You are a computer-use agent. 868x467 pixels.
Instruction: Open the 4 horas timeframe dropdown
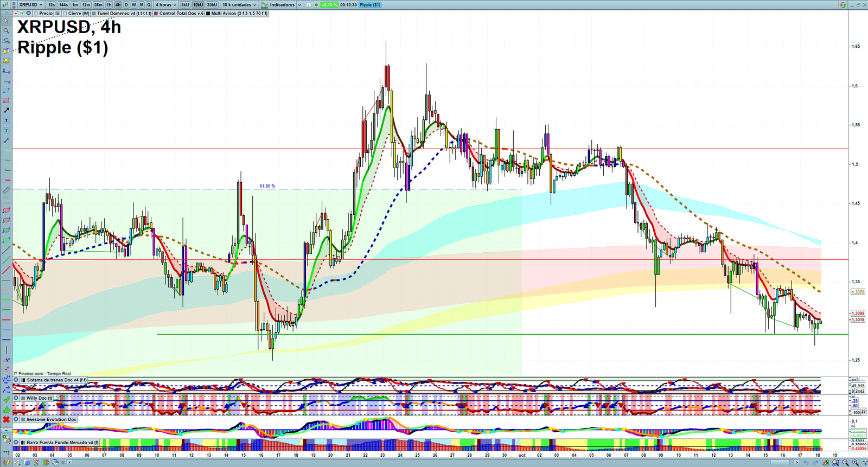point(166,5)
